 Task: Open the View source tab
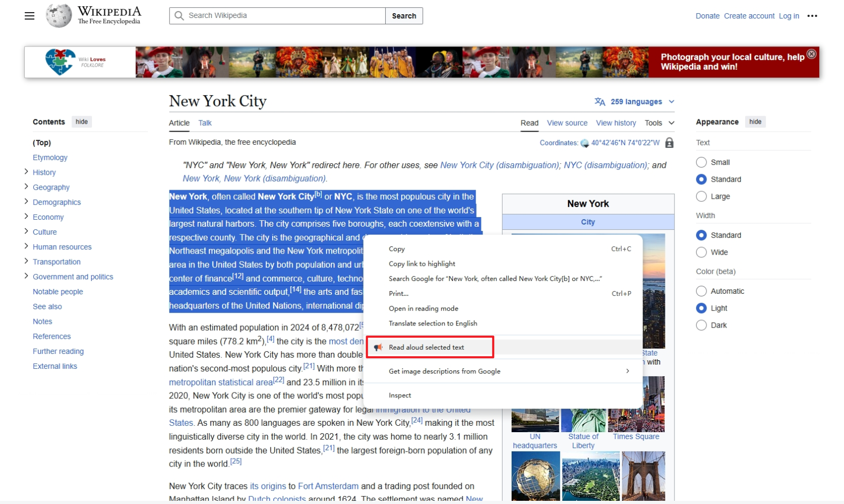567,123
